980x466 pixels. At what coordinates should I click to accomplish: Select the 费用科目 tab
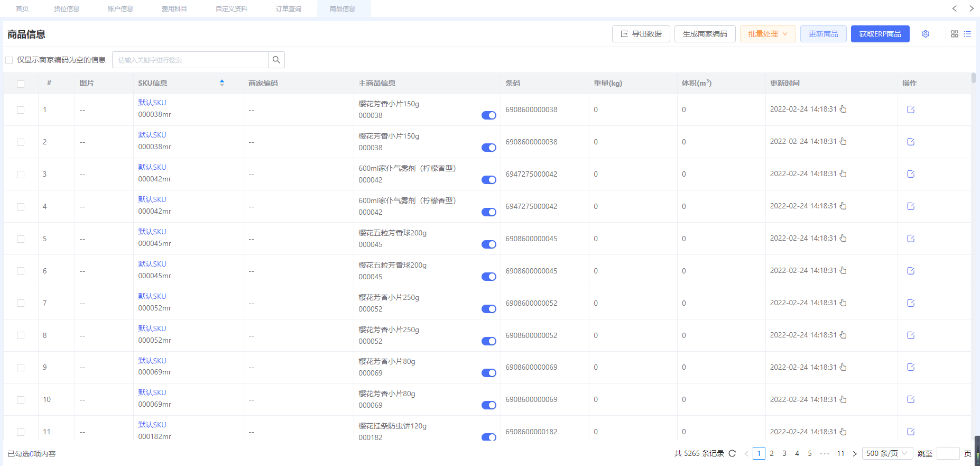[174, 9]
